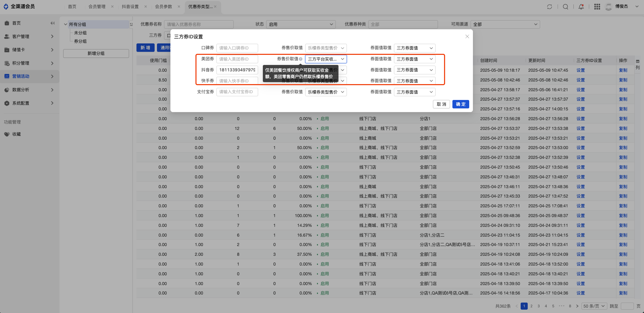Screen dimensions: 644x313
Task: Expand the 傅俊杰 user menu chevron
Action: pos(637,6)
